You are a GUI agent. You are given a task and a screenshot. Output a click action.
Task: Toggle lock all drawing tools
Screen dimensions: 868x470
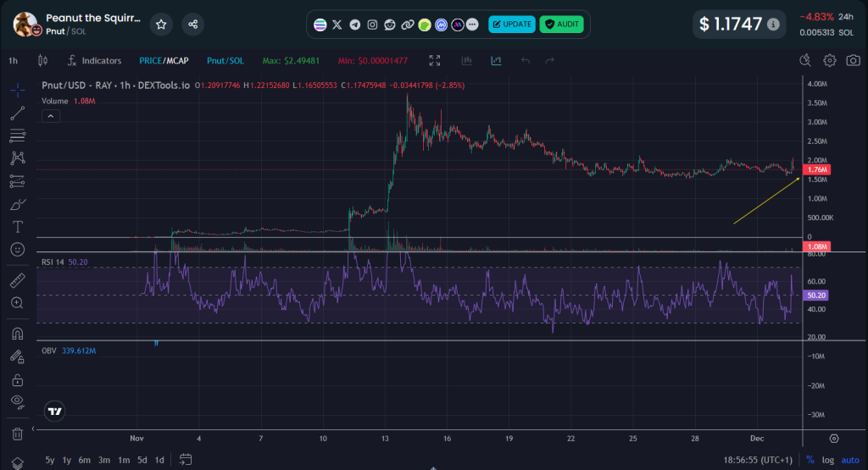tap(18, 380)
